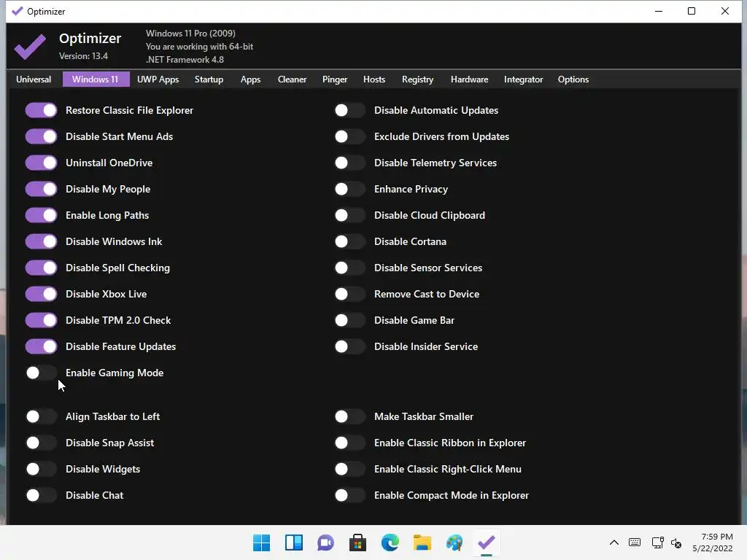The width and height of the screenshot is (747, 560).
Task: Open the Options tab
Action: coord(573,79)
